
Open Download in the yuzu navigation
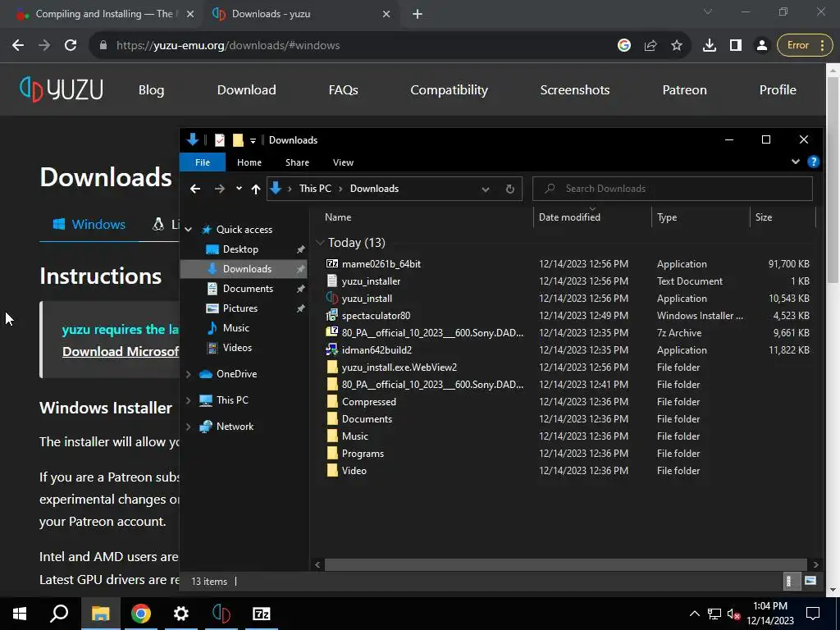(x=246, y=90)
